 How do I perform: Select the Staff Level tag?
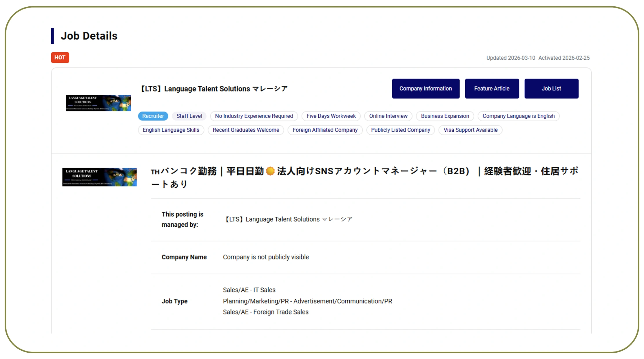(x=189, y=116)
